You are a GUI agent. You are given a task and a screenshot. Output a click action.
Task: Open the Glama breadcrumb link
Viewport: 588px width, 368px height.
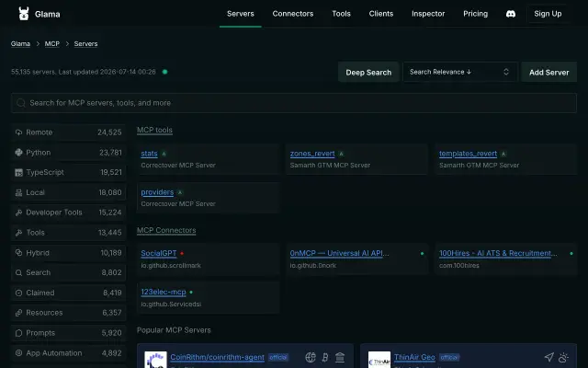click(20, 44)
